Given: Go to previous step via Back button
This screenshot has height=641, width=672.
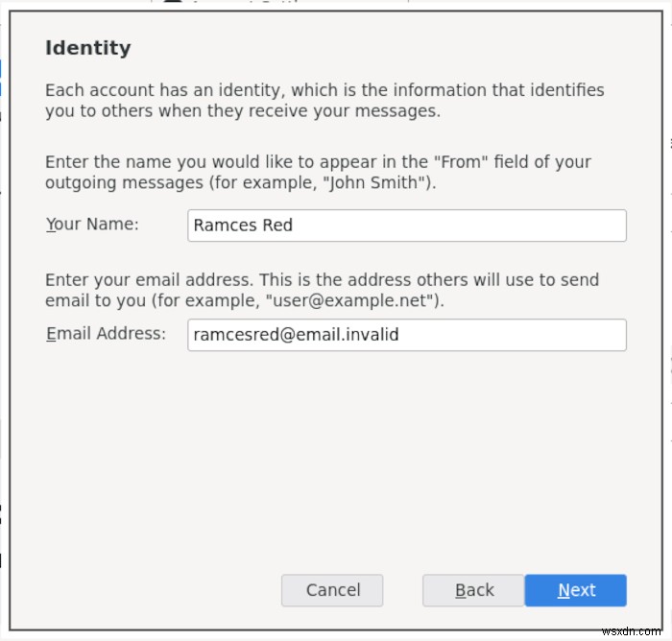Looking at the screenshot, I should point(473,590).
